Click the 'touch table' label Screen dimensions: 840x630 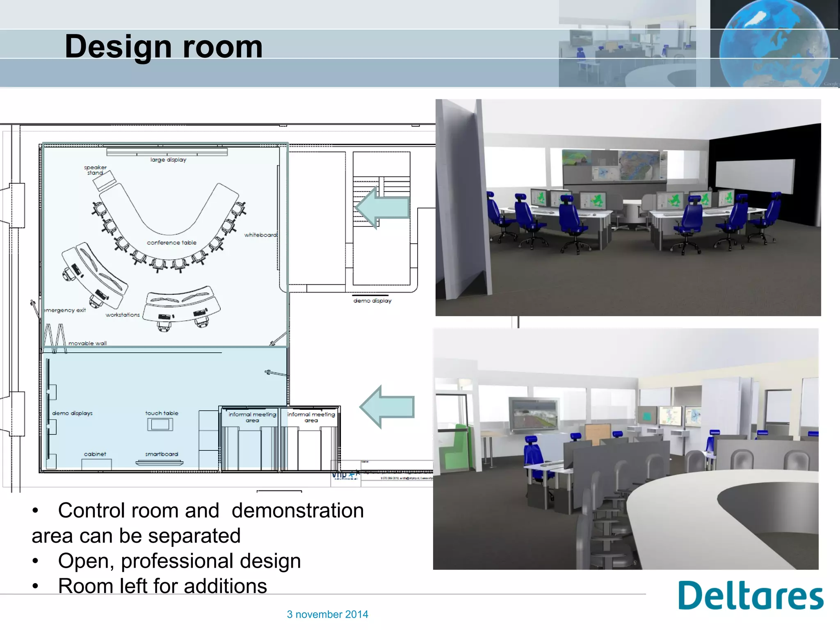pyautogui.click(x=162, y=413)
